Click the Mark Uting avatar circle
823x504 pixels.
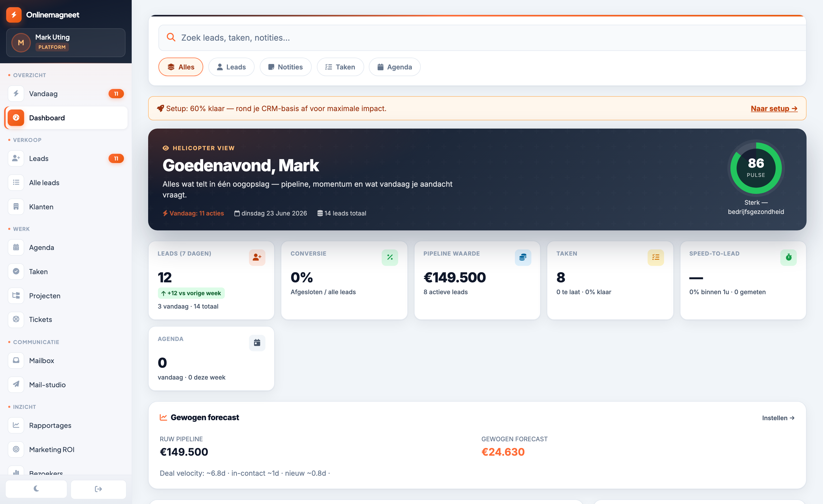click(x=21, y=43)
